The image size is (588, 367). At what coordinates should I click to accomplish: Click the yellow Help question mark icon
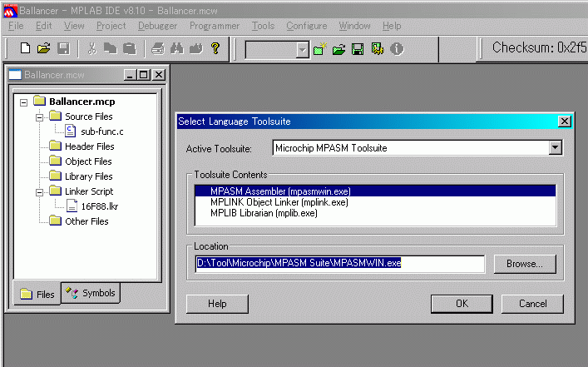pyautogui.click(x=215, y=48)
